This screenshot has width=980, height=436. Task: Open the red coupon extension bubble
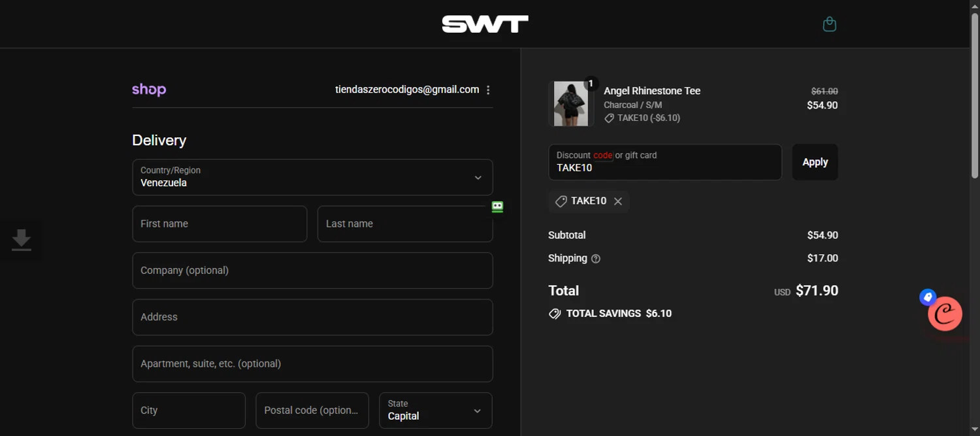[x=945, y=314]
